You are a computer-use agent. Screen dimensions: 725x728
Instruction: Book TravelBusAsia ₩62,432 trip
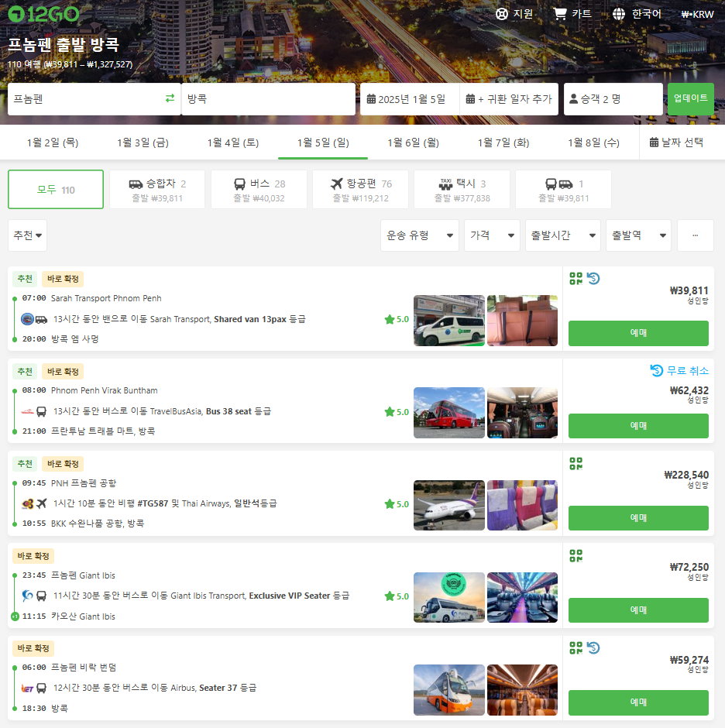638,426
